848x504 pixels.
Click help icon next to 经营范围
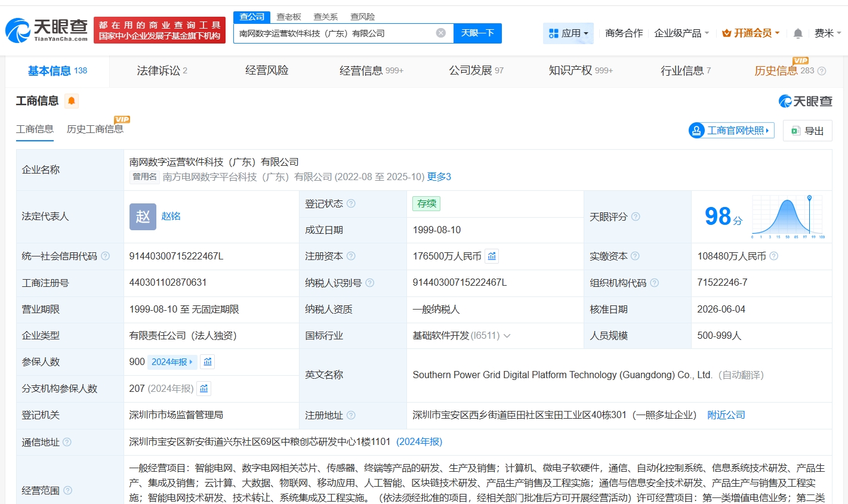coord(67,490)
